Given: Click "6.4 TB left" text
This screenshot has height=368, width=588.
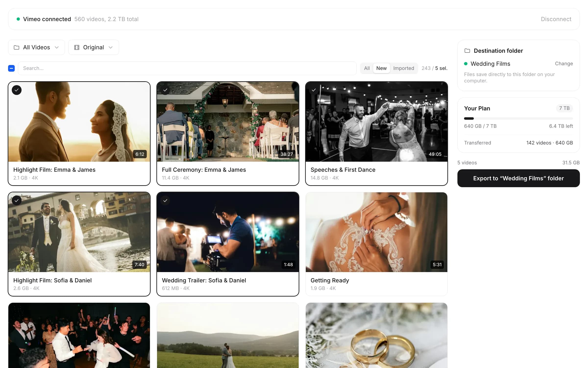Looking at the screenshot, I should tap(561, 126).
